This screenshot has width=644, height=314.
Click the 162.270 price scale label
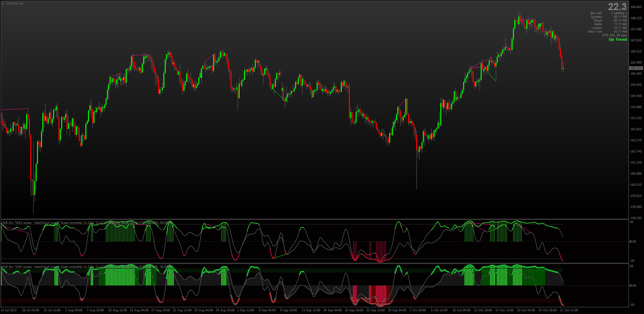(636, 140)
